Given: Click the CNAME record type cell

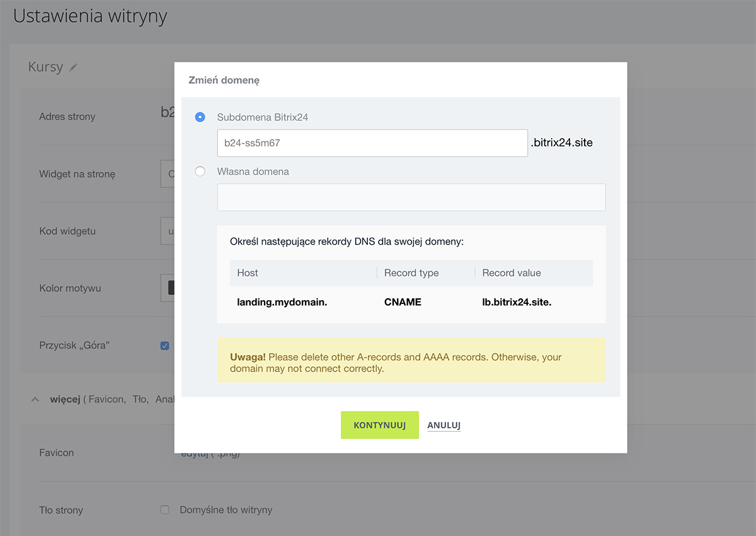Looking at the screenshot, I should 403,302.
